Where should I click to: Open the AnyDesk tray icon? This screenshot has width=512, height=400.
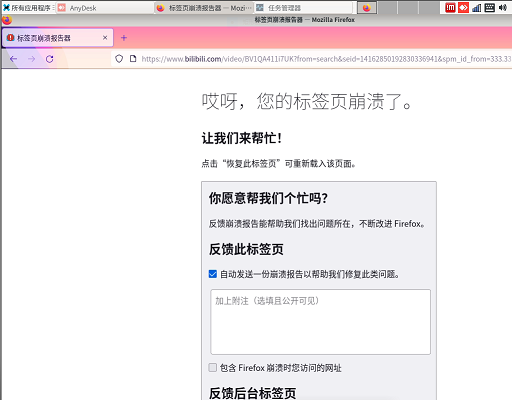(x=463, y=7)
